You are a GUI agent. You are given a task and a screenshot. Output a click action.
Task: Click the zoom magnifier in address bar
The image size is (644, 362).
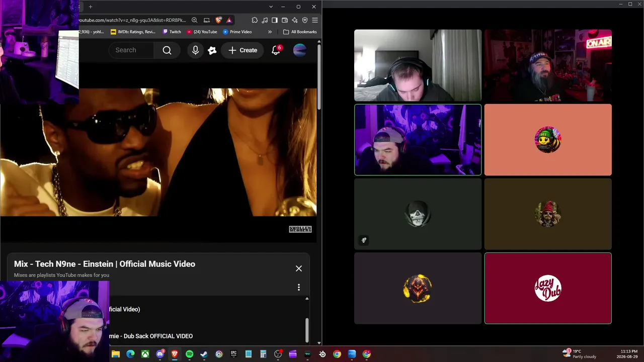click(x=194, y=20)
